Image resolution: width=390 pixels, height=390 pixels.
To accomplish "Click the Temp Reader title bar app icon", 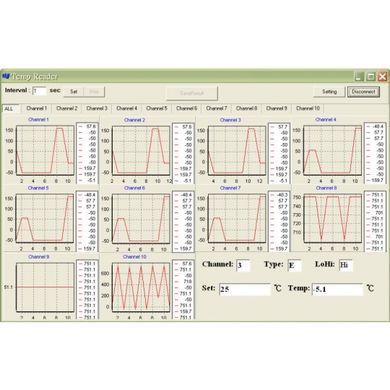I will click(x=6, y=76).
